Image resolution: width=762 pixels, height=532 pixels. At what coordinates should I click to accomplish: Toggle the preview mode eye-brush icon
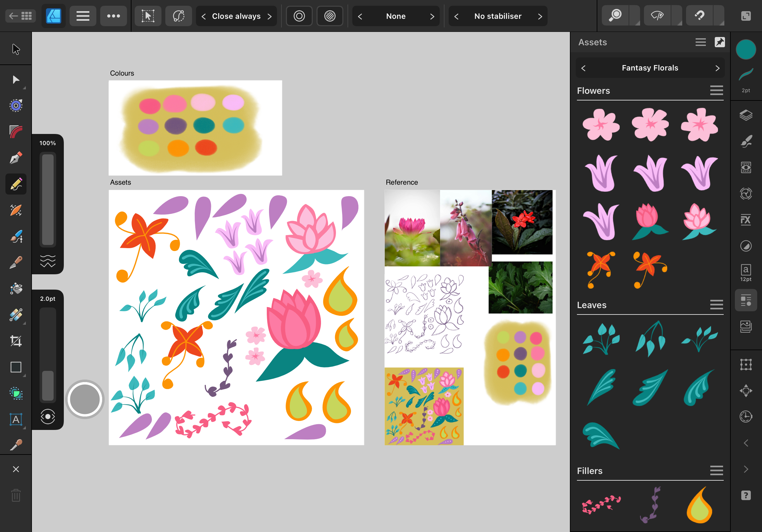tap(657, 16)
